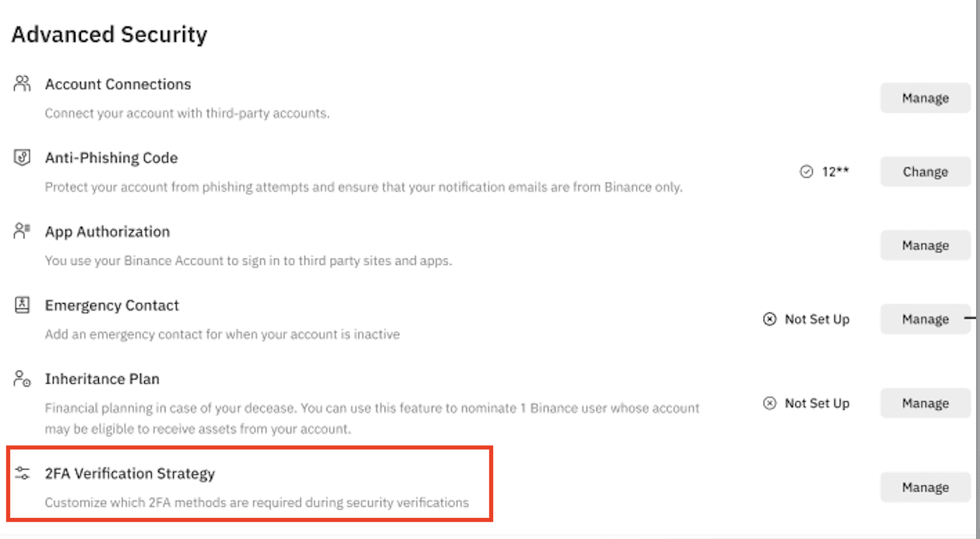Click the Inheritance Plan person icon
980x539 pixels.
pyautogui.click(x=23, y=379)
